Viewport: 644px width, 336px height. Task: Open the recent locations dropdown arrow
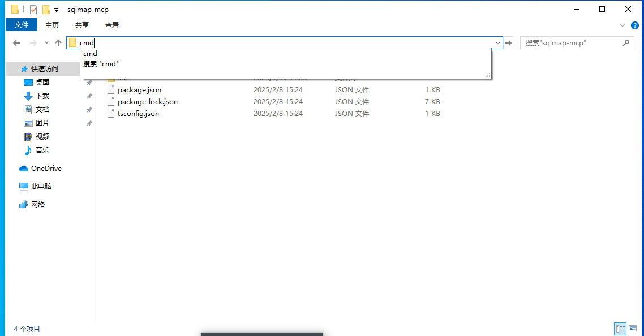point(46,43)
